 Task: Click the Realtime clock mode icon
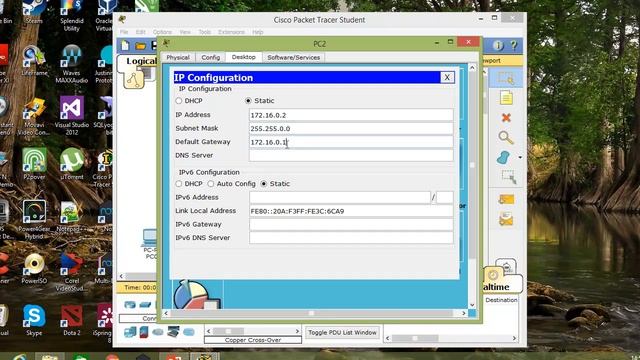point(493,275)
